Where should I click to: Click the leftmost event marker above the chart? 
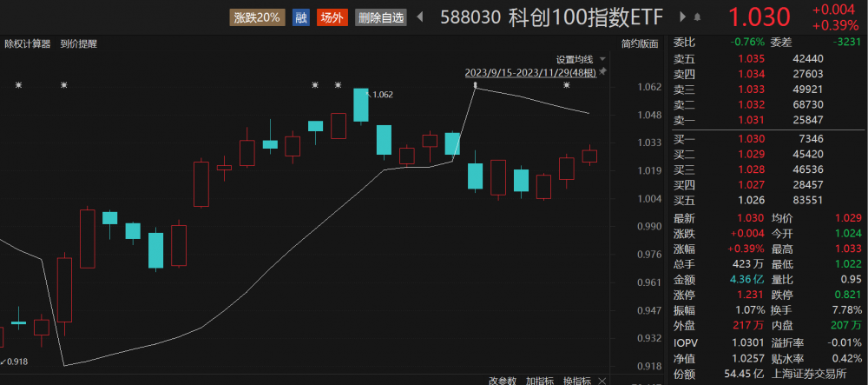(x=18, y=85)
